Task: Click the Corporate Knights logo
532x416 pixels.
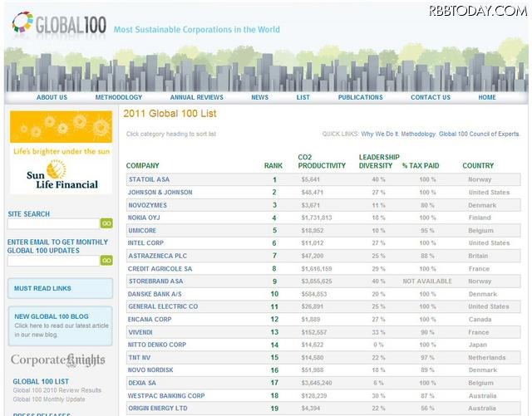Action: (x=60, y=361)
